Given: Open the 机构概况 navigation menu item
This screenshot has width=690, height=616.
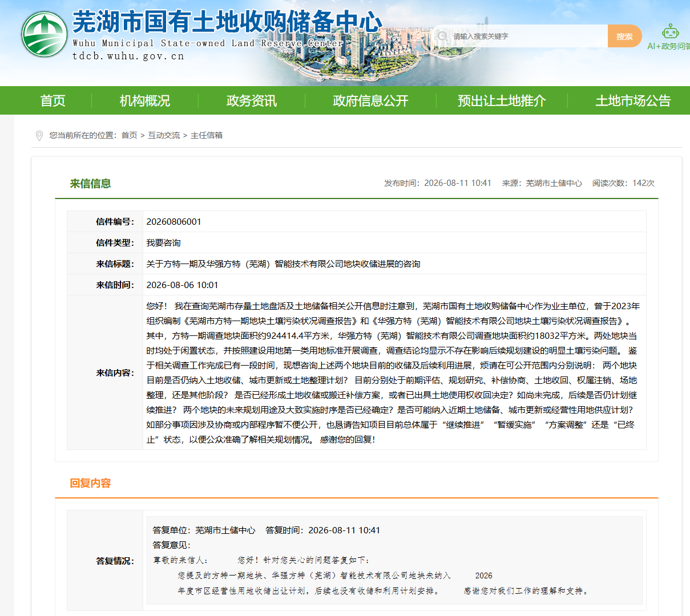Looking at the screenshot, I should coord(145,101).
